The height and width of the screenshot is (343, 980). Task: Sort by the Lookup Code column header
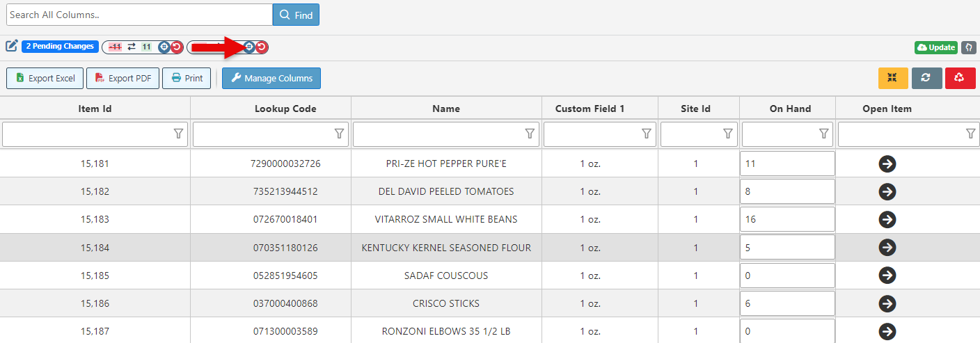(x=285, y=109)
